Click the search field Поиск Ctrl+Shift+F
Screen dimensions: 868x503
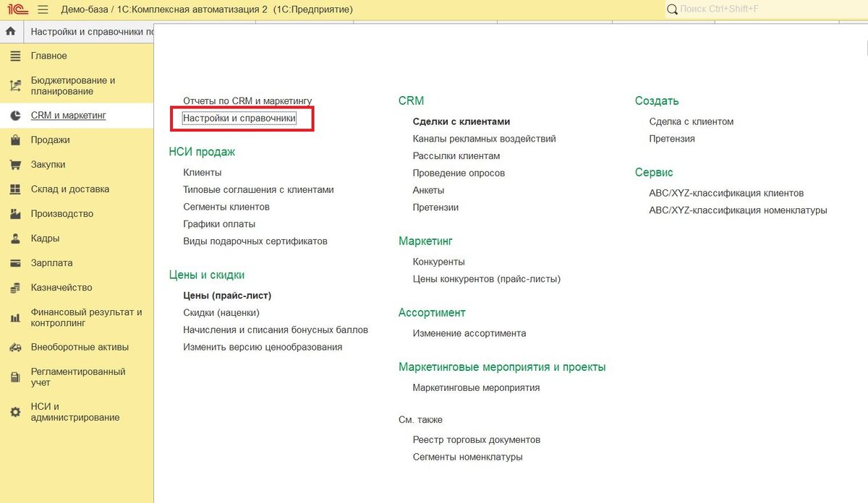766,9
